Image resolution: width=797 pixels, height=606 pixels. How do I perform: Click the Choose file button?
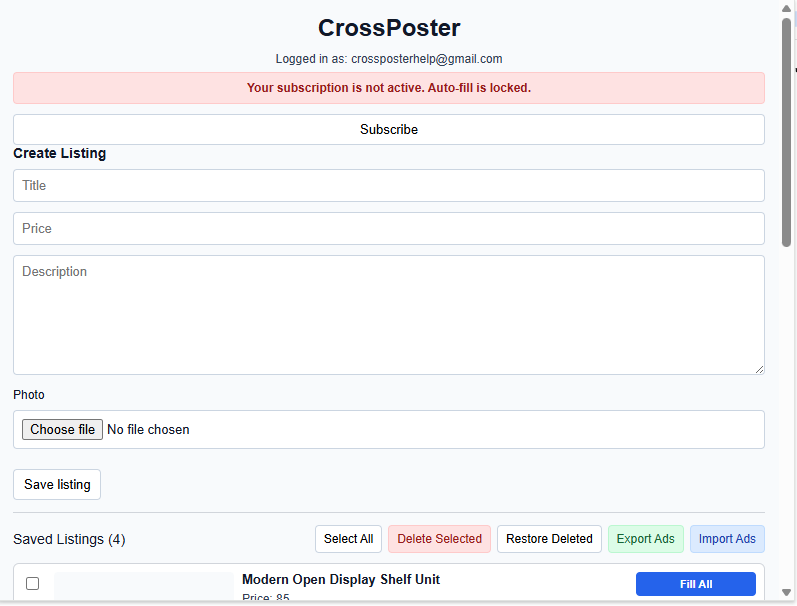[x=62, y=430]
